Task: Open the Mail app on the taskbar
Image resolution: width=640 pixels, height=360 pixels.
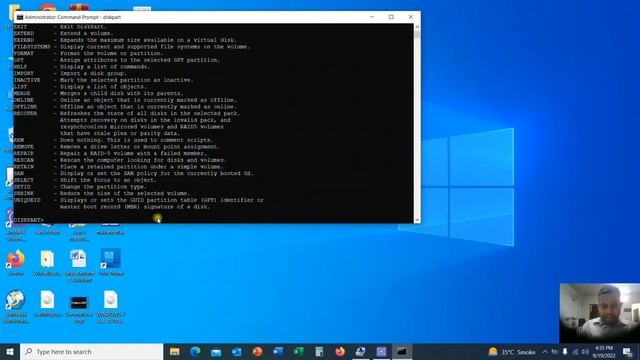Action: tap(216, 351)
